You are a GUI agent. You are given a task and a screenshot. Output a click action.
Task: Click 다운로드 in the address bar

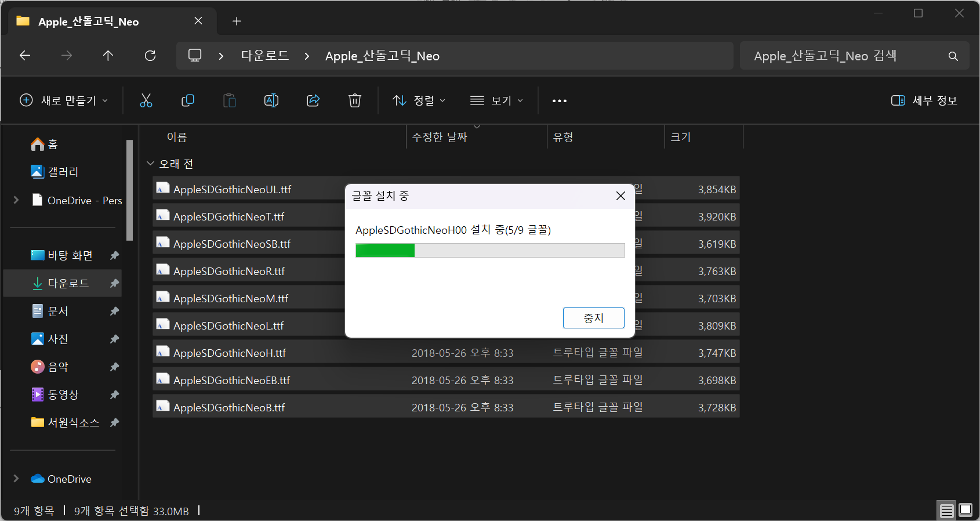click(x=265, y=56)
